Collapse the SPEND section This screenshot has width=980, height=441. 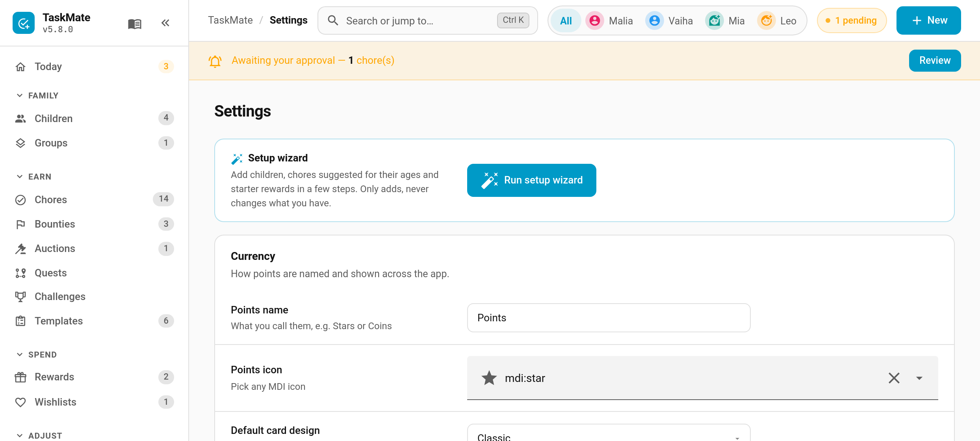(x=37, y=355)
